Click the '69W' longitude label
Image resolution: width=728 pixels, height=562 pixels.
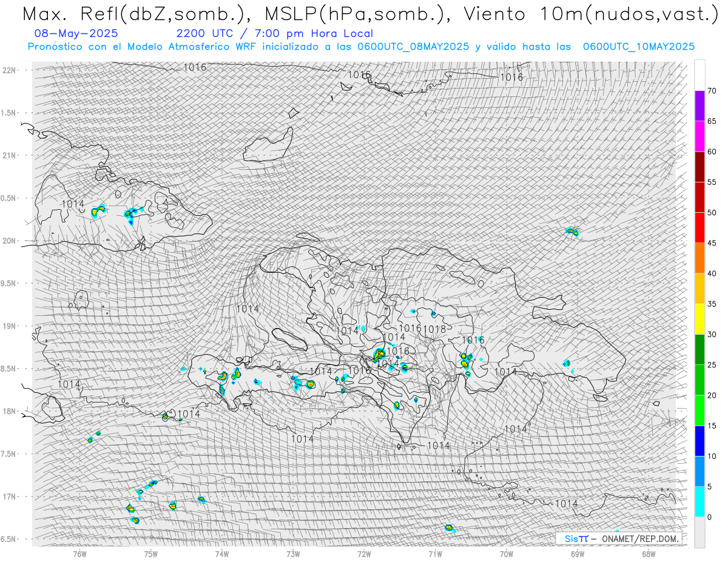click(x=578, y=554)
